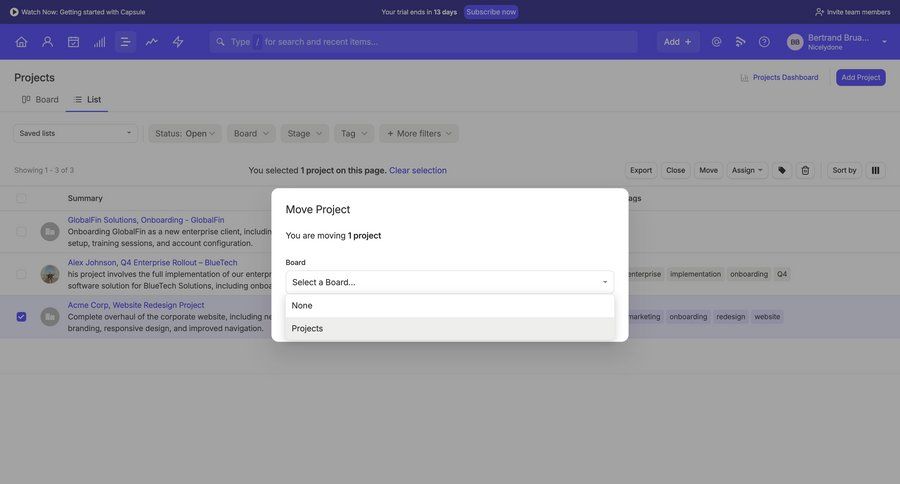This screenshot has width=900, height=484.
Task: Focus the search and recent items field
Action: tap(440, 42)
